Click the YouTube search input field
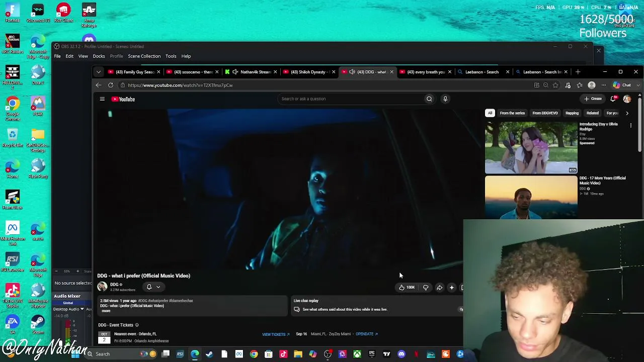 tap(351, 99)
